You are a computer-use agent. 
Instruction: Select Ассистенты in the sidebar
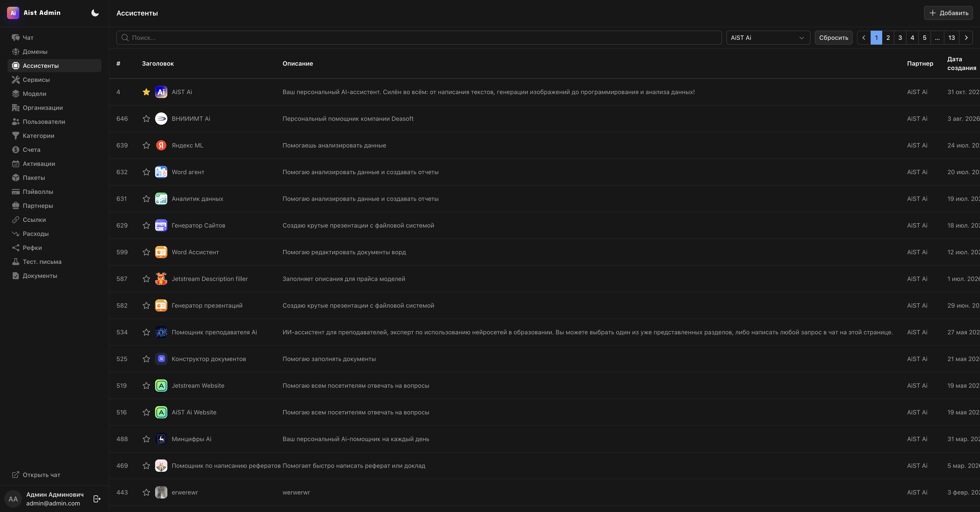point(54,65)
